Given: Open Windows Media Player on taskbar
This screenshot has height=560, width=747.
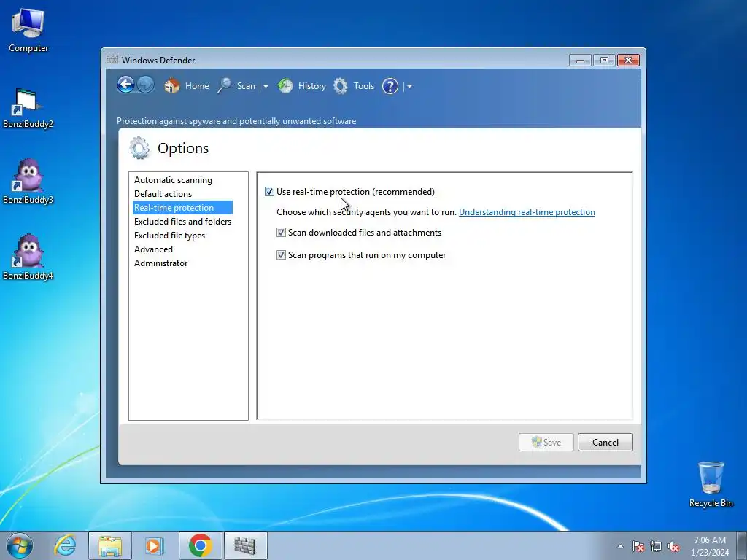Looking at the screenshot, I should click(x=154, y=545).
